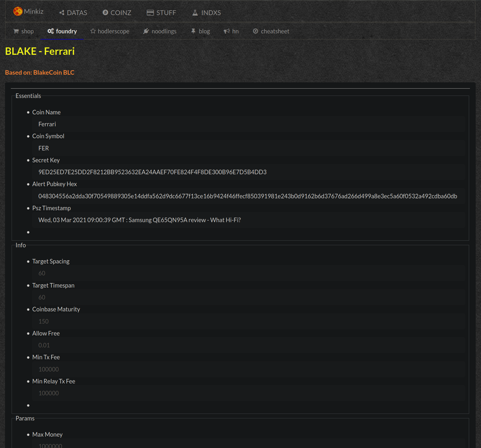Click the Info section label
Screen dimensions: 481x448
pos(21,245)
